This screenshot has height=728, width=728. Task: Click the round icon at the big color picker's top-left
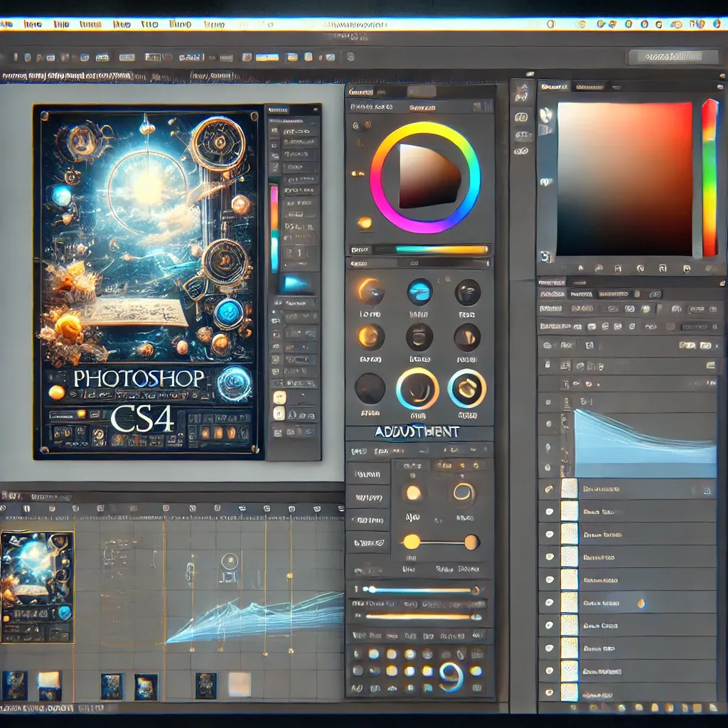click(x=546, y=115)
